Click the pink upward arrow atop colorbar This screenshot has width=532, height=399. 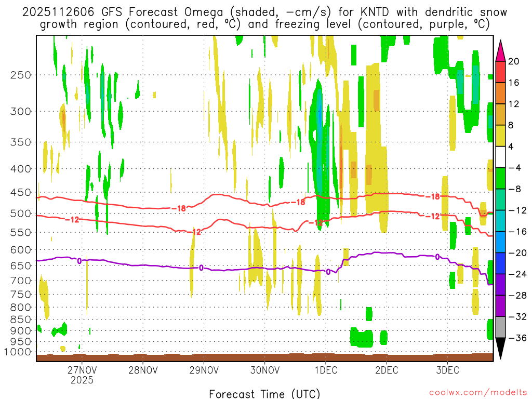tap(500, 51)
